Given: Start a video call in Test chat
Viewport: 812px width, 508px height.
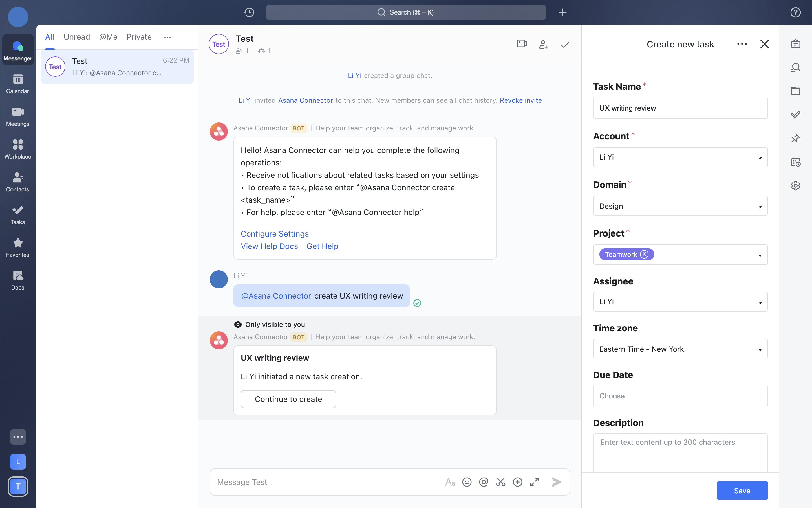Looking at the screenshot, I should point(522,44).
